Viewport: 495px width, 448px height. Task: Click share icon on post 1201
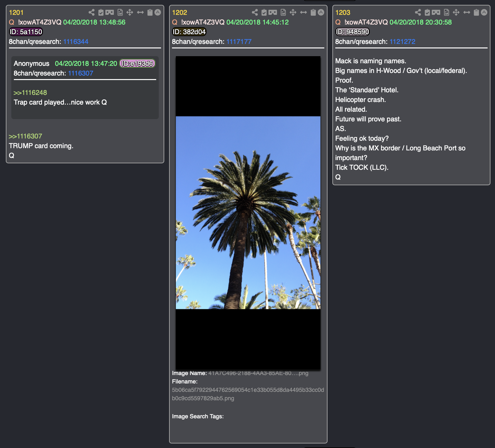click(x=92, y=13)
